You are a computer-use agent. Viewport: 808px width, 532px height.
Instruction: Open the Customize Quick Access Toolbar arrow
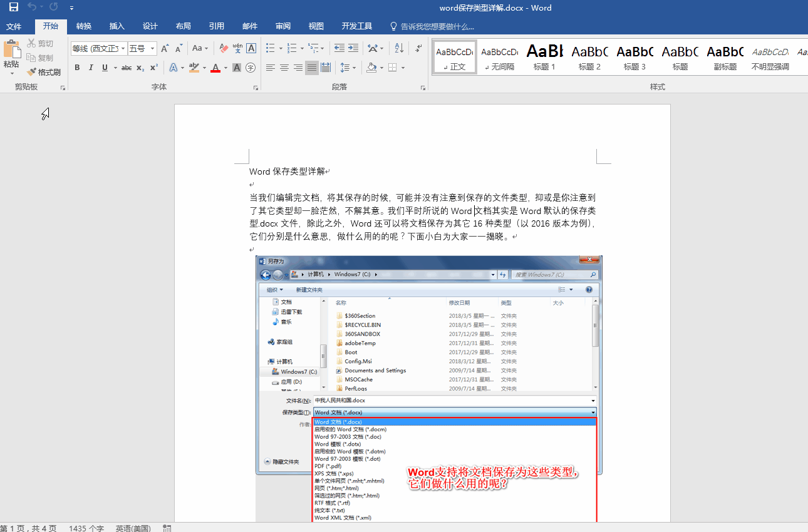72,8
